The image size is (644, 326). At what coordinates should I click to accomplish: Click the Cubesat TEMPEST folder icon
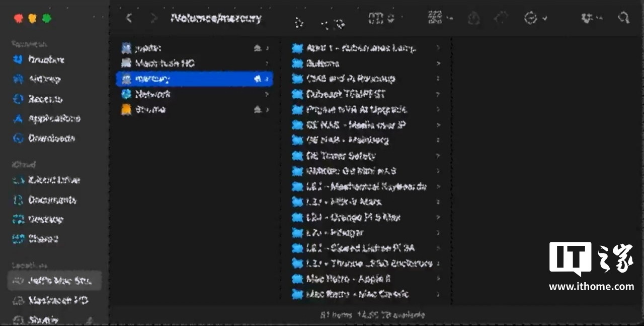pyautogui.click(x=297, y=94)
